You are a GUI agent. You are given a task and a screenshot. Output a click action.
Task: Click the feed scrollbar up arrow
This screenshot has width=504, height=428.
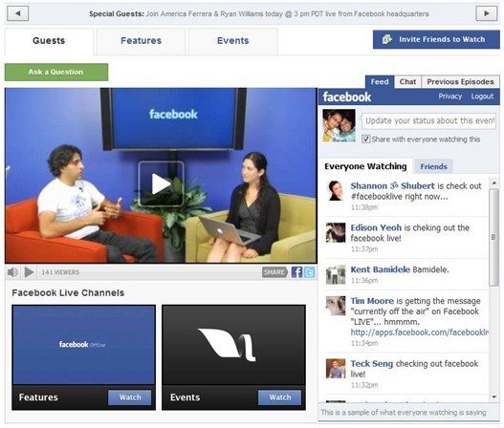(493, 183)
